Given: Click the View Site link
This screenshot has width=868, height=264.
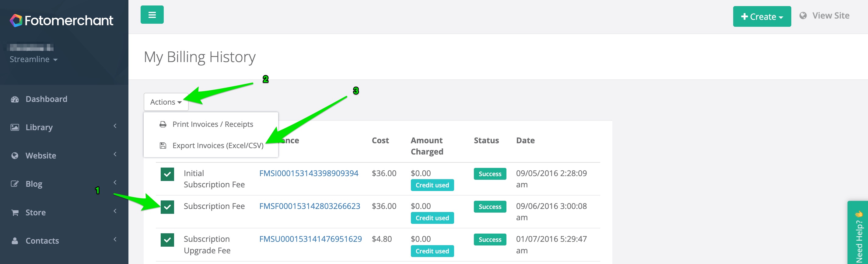Looking at the screenshot, I should tap(831, 16).
